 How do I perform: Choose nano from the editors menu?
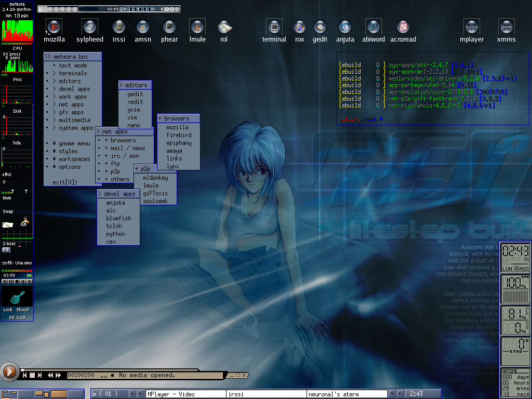click(x=135, y=125)
